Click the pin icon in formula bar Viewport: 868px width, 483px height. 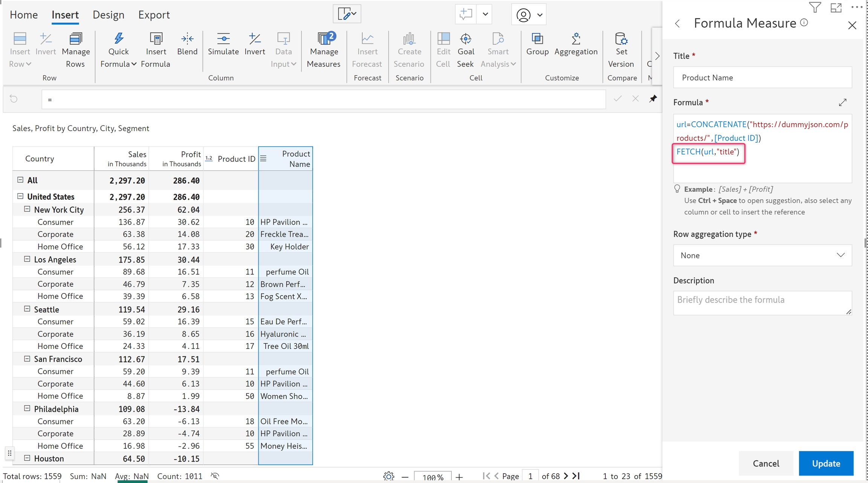point(653,99)
